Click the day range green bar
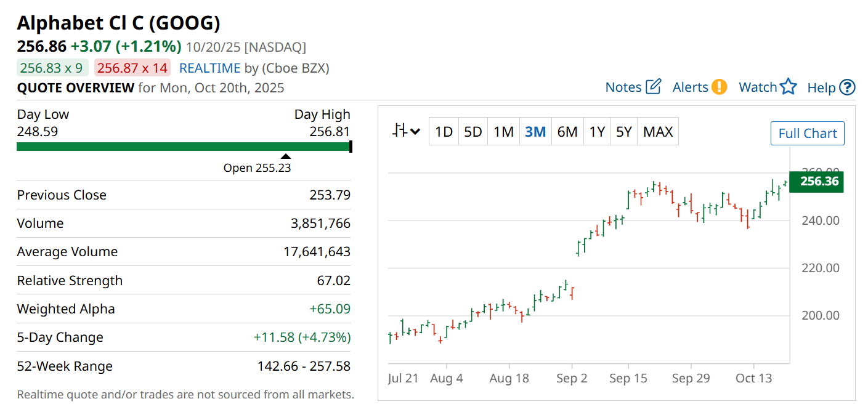Image resolution: width=868 pixels, height=420 pixels. pos(183,147)
